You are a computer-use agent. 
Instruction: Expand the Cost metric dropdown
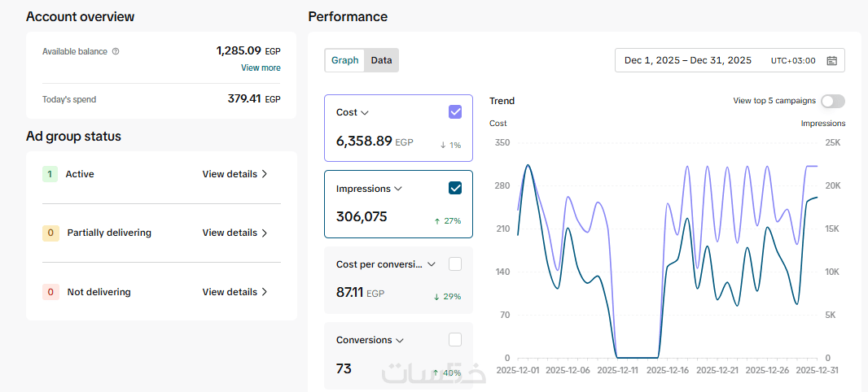(x=365, y=113)
